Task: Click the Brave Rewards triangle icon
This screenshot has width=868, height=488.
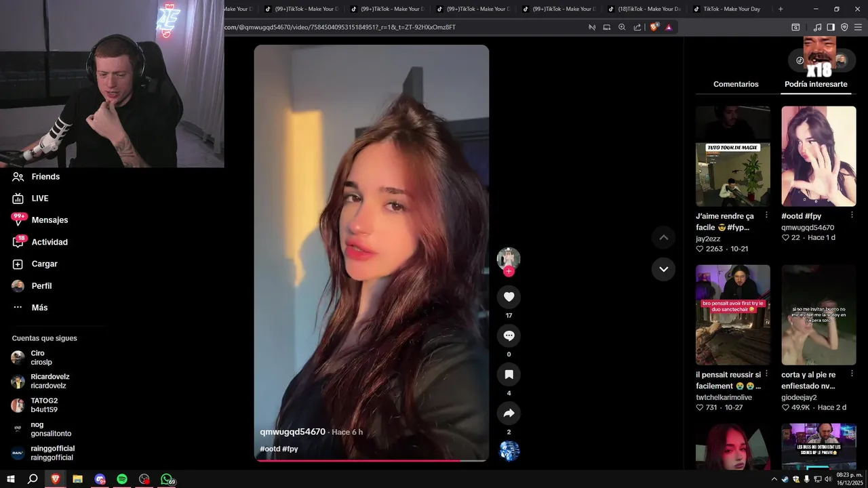Action: [x=669, y=27]
